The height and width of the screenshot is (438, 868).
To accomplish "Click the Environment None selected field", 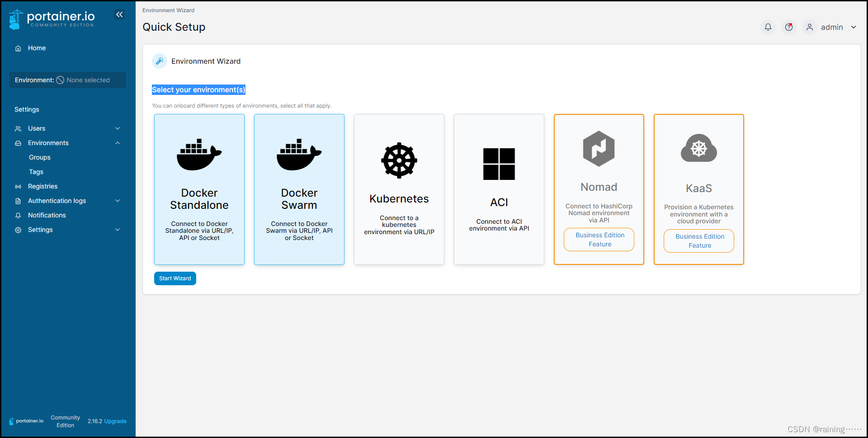I will [x=67, y=80].
